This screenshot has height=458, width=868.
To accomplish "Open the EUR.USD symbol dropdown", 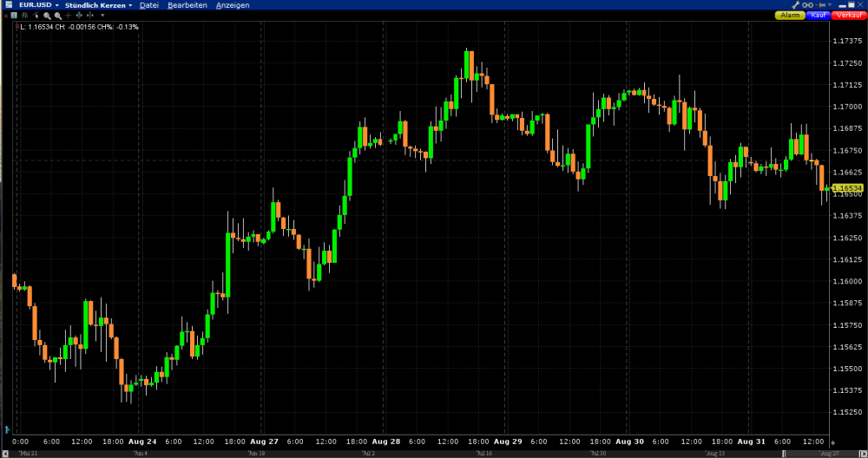I will click(57, 5).
